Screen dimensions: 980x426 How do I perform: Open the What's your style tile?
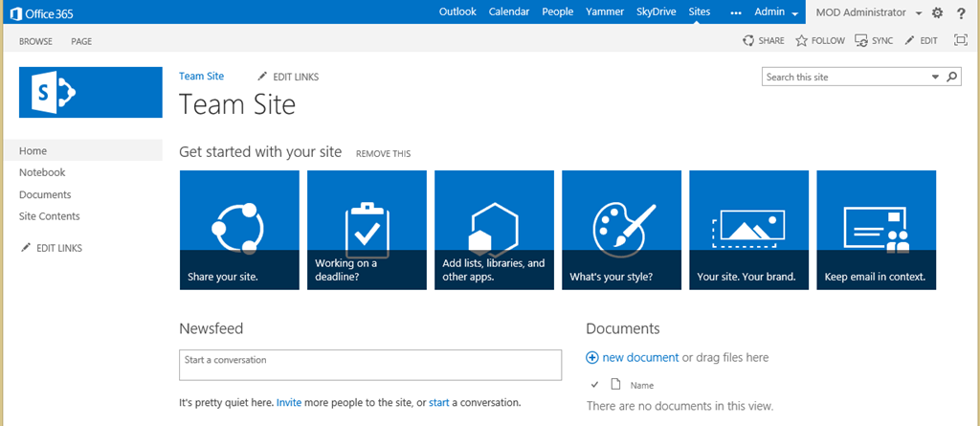pyautogui.click(x=622, y=230)
